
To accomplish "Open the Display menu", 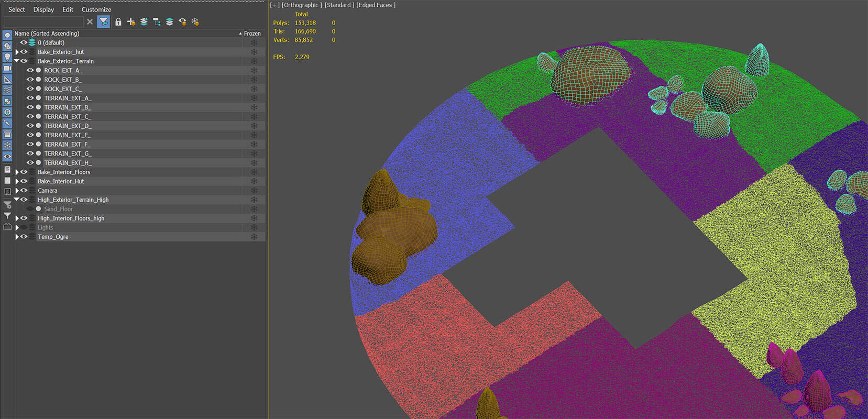I will click(43, 9).
